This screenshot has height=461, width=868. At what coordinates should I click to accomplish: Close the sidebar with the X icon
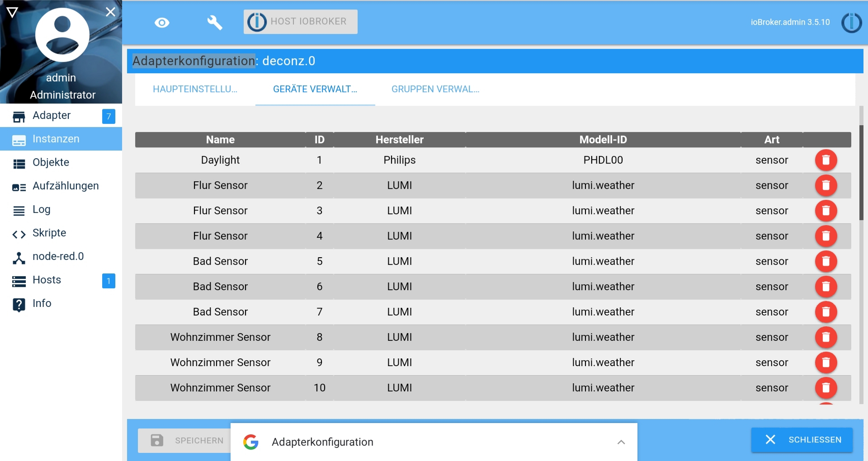(110, 12)
